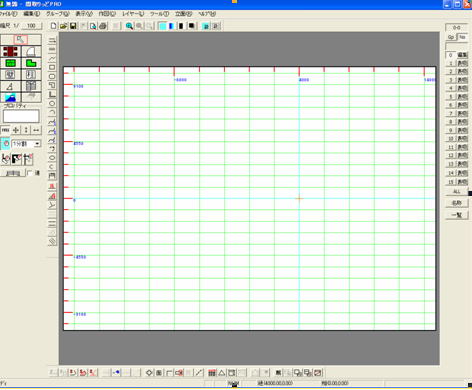Open the レイヤー menu
Viewport: 472px width, 390px height.
133,14
